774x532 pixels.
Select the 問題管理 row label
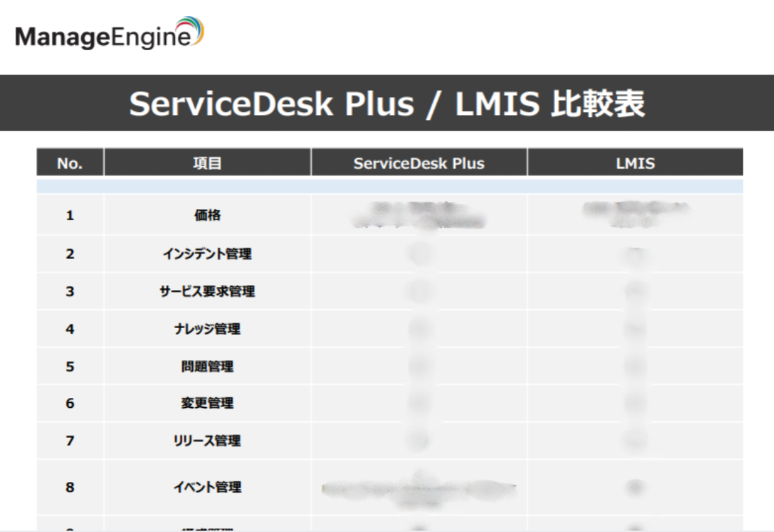206,366
